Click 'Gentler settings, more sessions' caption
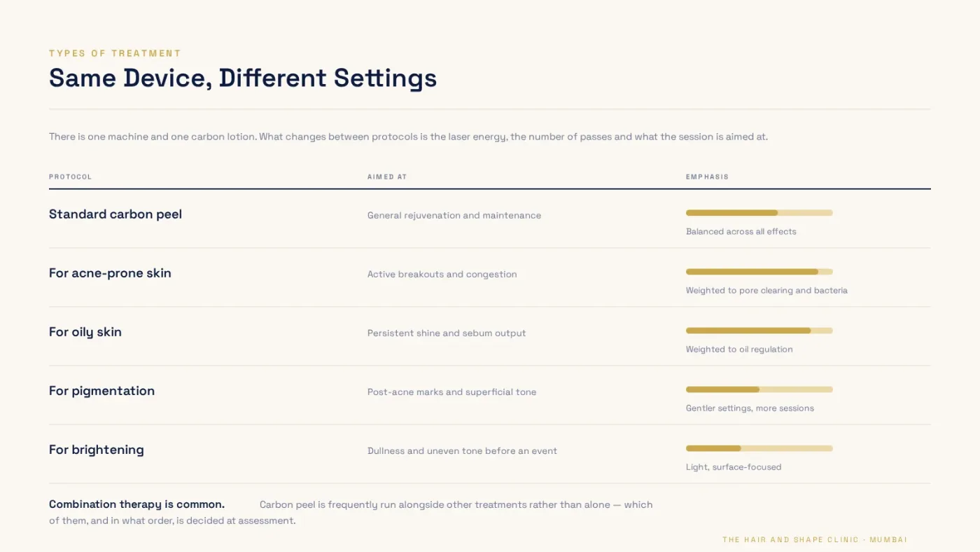This screenshot has width=980, height=552. [x=750, y=408]
